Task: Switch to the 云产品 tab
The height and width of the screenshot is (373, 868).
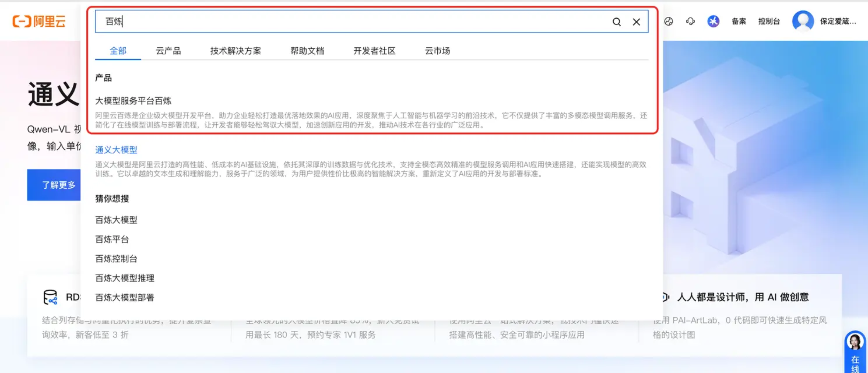Action: click(x=168, y=51)
